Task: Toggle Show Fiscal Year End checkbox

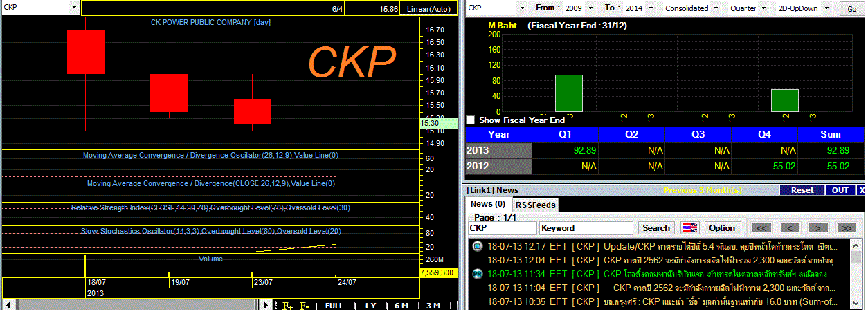Action: click(x=471, y=120)
